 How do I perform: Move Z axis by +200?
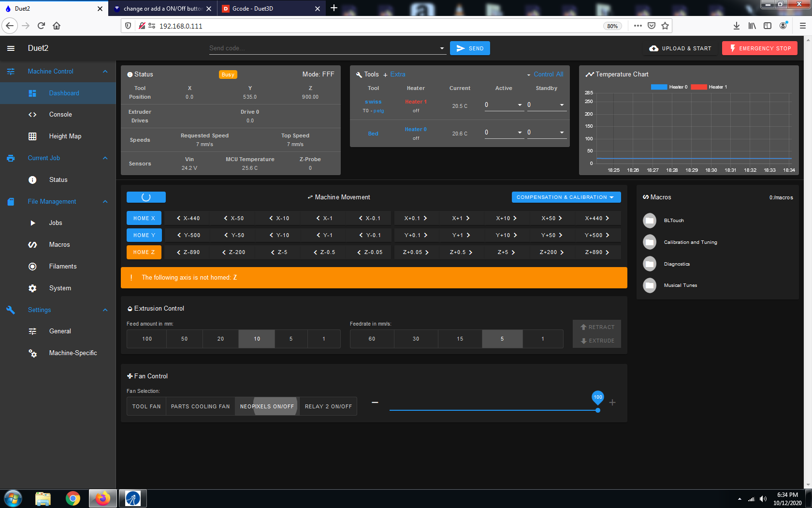pos(552,252)
